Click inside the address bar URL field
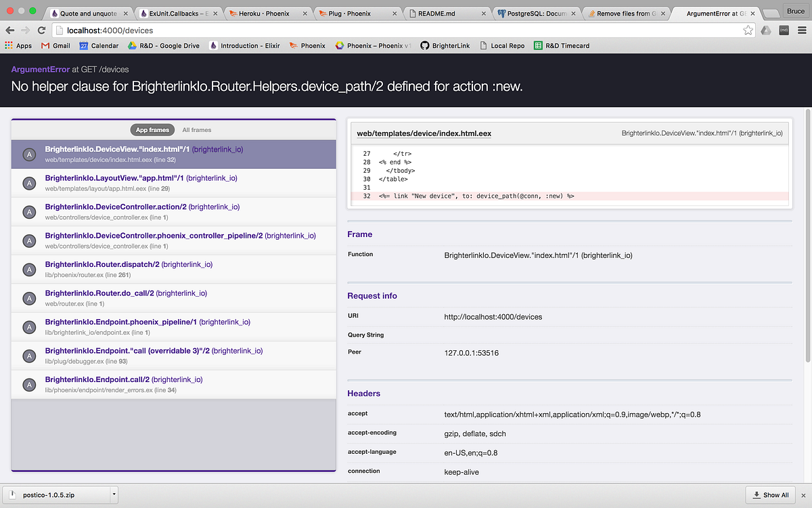Screen dimensions: 812x508 click(x=203, y=30)
